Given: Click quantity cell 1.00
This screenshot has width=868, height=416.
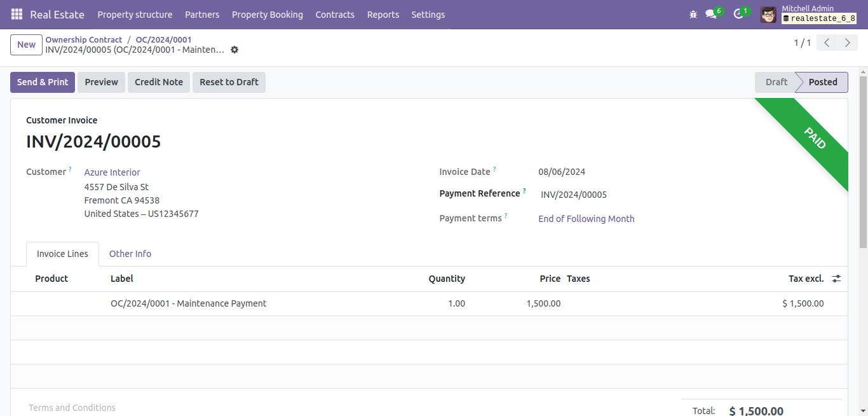Looking at the screenshot, I should coord(456,303).
